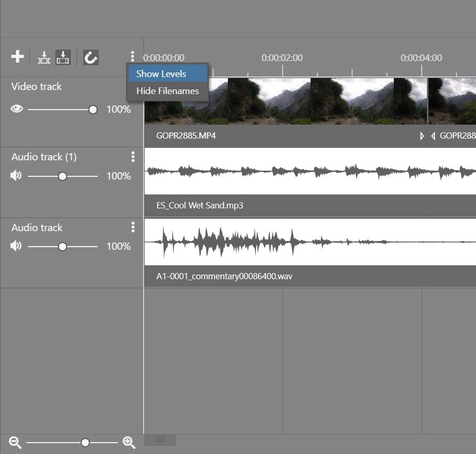Select the second GOPR288 clip label
This screenshot has height=454, width=476.
pyautogui.click(x=458, y=136)
